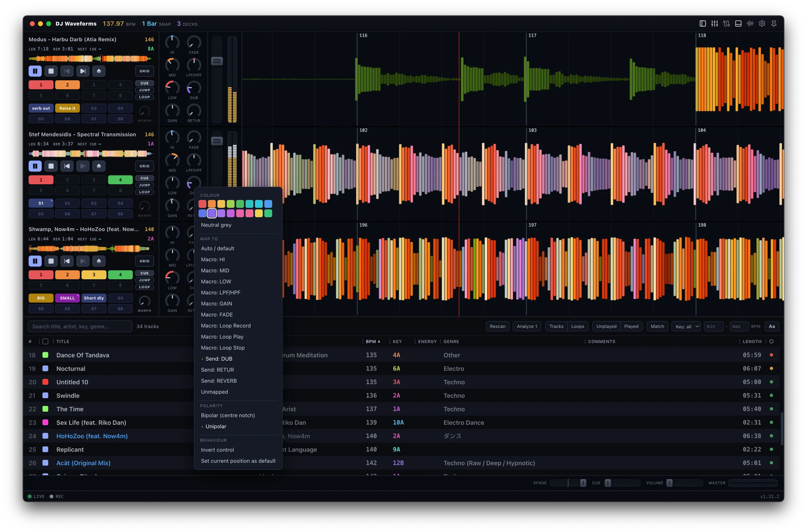Trigger the Raise it snapshot pad
This screenshot has height=532, width=807.
67,108
